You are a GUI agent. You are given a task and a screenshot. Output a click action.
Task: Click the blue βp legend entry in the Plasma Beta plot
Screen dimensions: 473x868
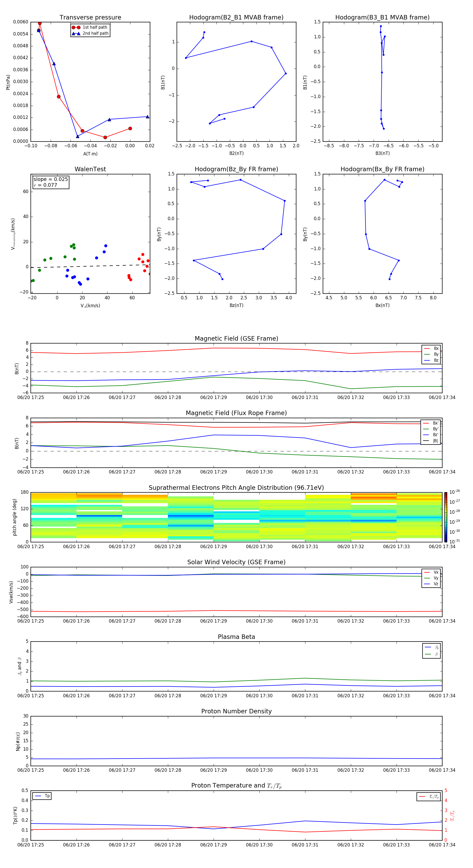point(431,647)
